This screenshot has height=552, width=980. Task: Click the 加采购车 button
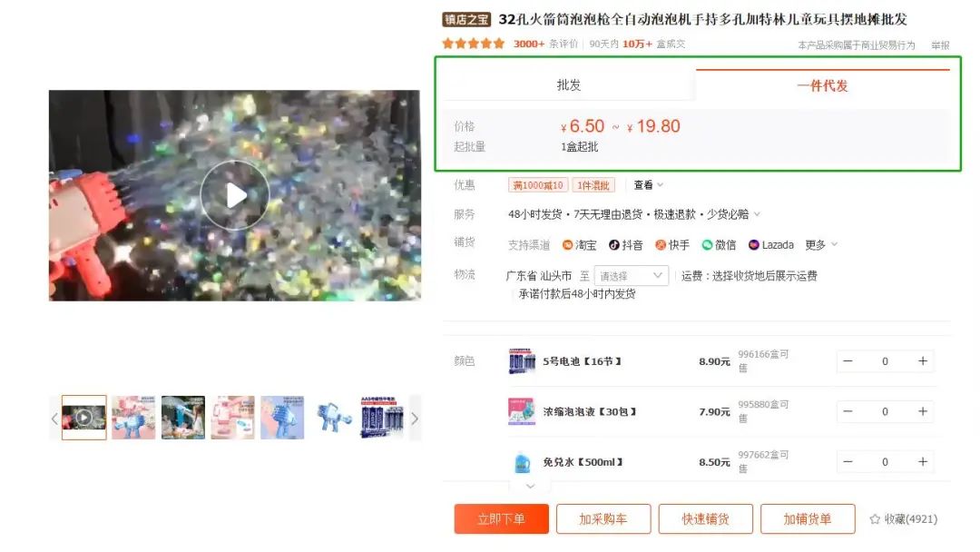click(x=603, y=519)
